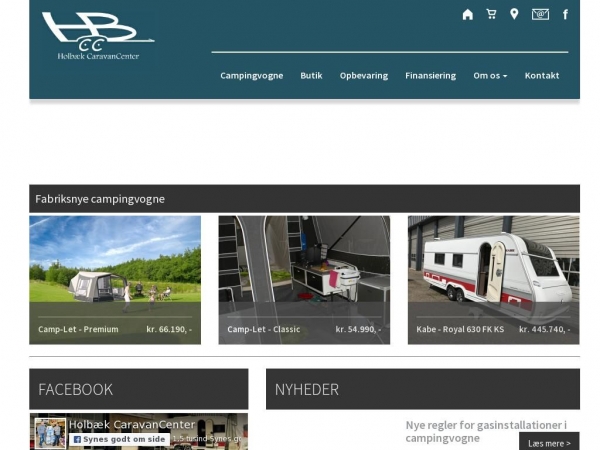The width and height of the screenshot is (600, 450).
Task: Click Synes godt om side button
Action: [119, 439]
